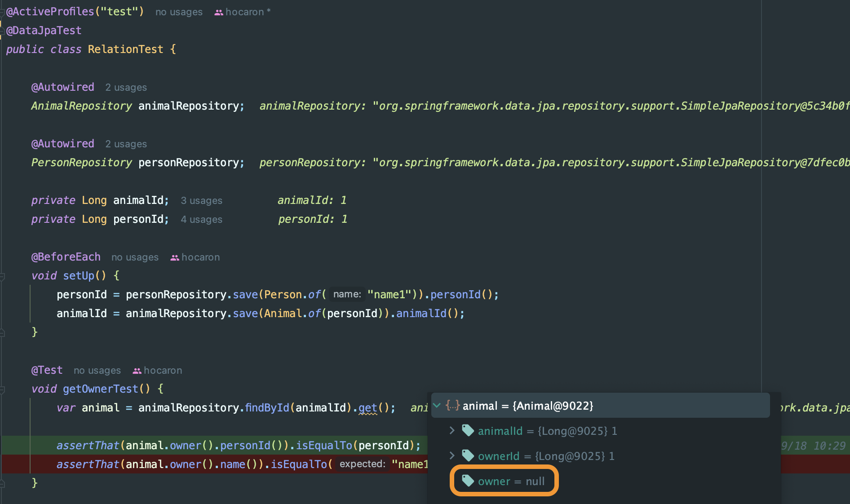Screen dimensions: 850x504
Task: Click 'no usages' hint beside @BeforeEach
Action: click(135, 257)
